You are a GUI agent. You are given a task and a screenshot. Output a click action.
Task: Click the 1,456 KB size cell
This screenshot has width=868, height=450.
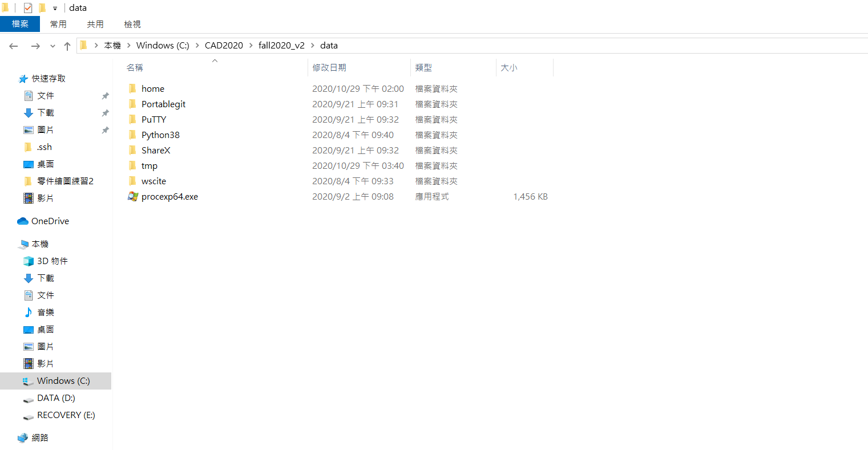click(530, 197)
